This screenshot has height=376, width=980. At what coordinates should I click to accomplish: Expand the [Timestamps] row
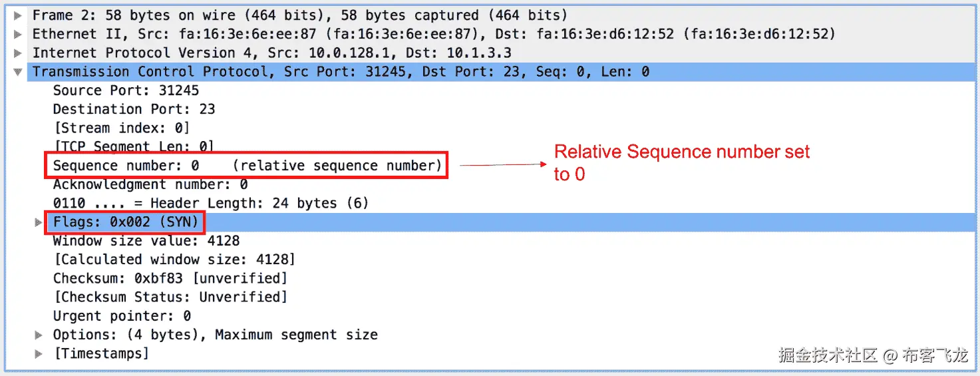[39, 353]
